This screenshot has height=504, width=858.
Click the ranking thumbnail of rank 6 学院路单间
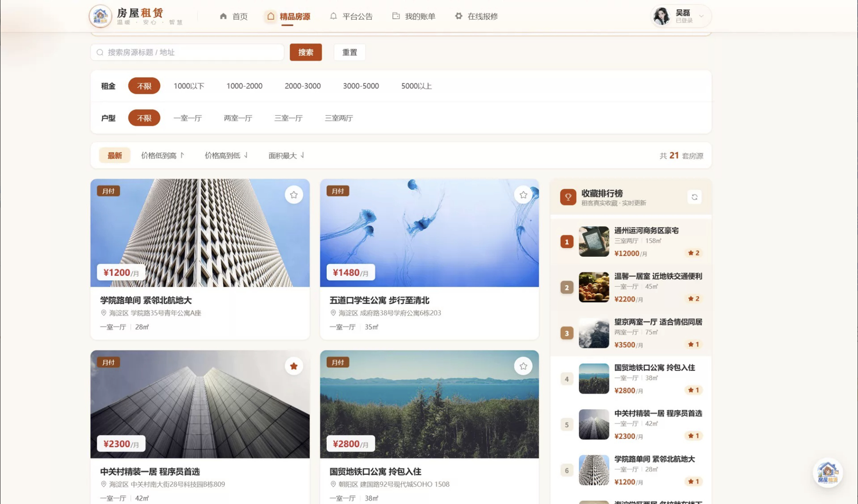click(594, 470)
